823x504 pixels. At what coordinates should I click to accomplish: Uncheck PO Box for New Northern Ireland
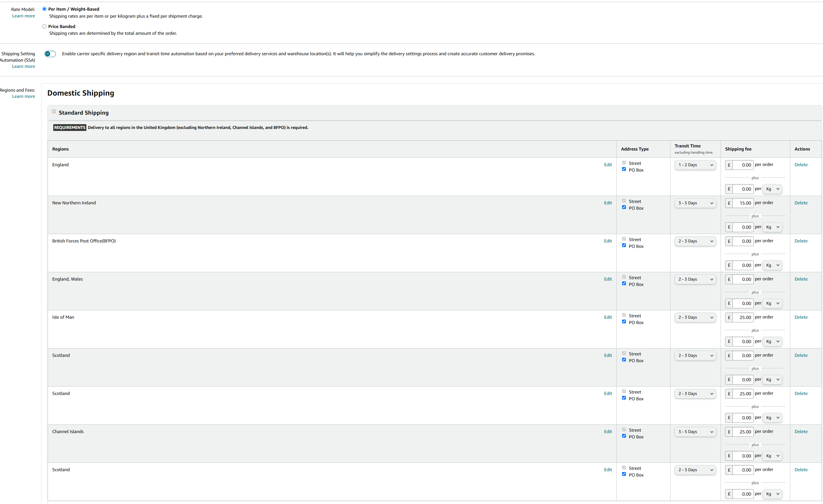click(624, 207)
